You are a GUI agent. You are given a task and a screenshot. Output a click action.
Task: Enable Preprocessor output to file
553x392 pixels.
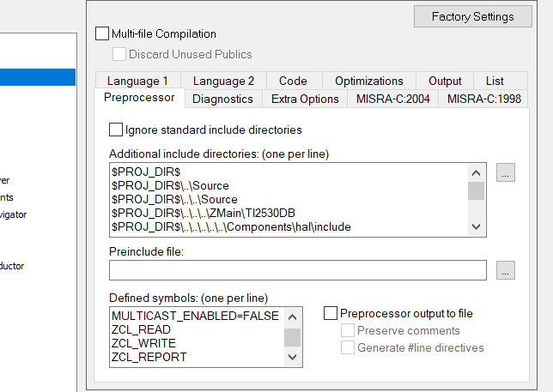tap(331, 314)
